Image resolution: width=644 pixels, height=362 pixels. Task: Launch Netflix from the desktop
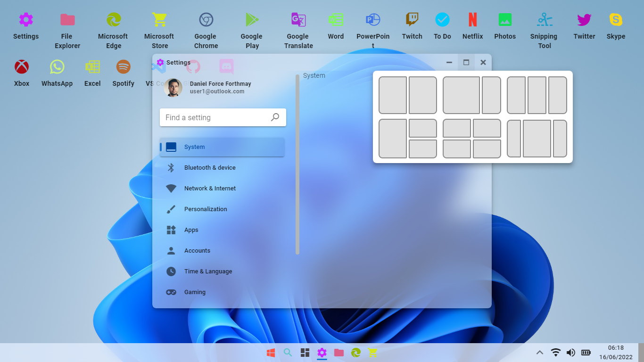(472, 26)
